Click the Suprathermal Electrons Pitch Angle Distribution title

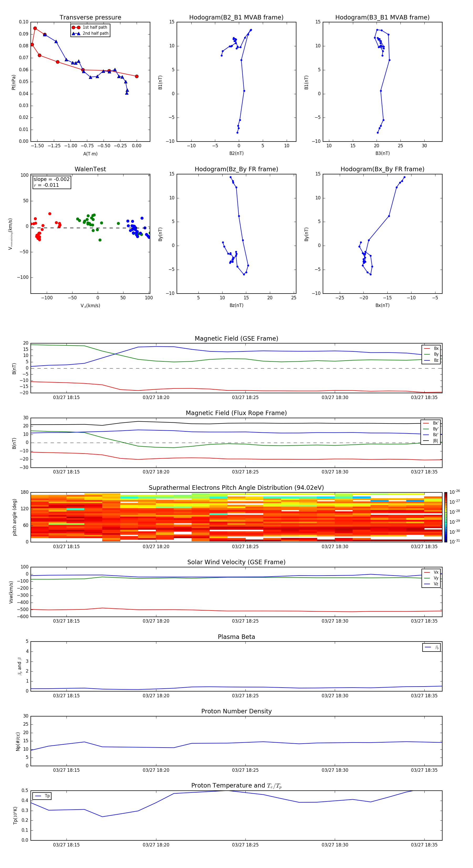click(x=236, y=488)
